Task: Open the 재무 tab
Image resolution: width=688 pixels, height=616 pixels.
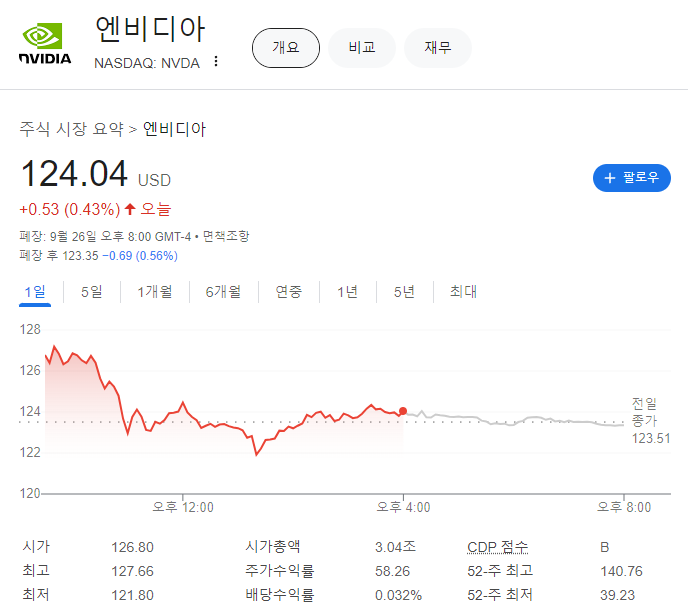Action: coord(437,47)
